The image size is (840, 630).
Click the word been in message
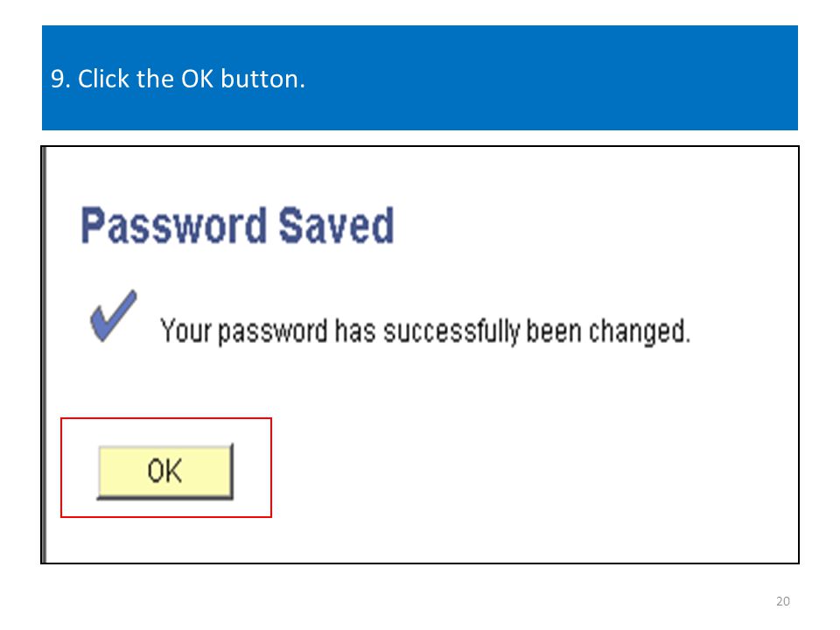point(554,331)
